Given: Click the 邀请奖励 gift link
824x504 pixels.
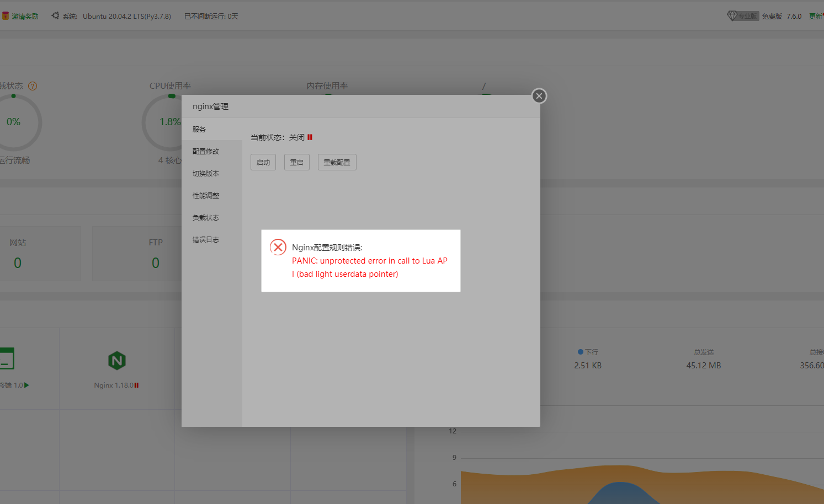Looking at the screenshot, I should (20, 16).
